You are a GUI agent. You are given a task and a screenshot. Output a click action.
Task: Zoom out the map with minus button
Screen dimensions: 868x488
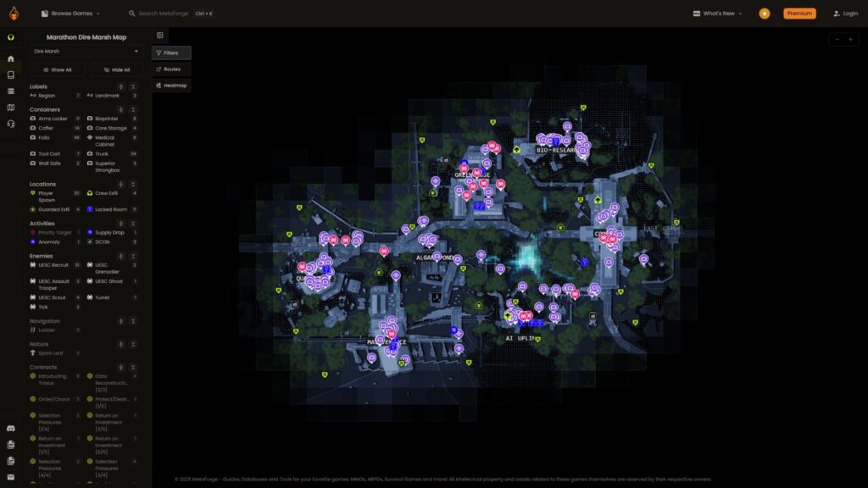click(837, 39)
